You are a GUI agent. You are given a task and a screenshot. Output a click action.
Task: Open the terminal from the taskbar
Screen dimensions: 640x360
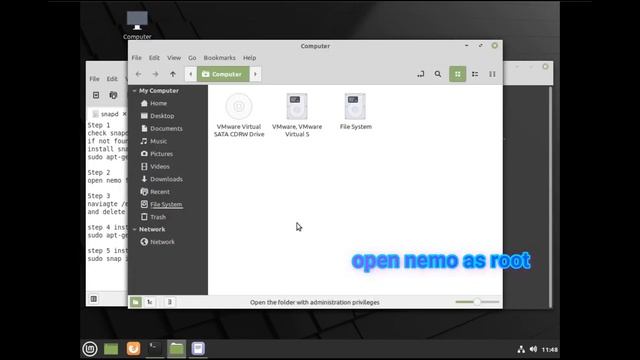pos(155,349)
